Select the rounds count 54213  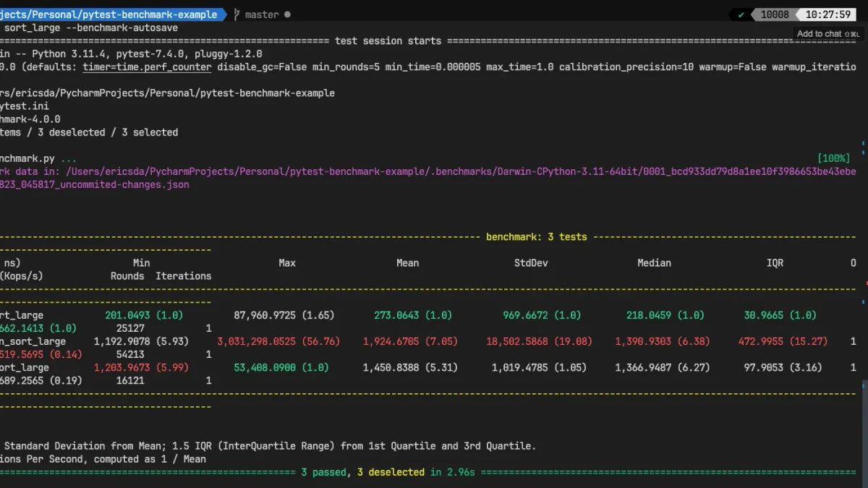click(130, 354)
